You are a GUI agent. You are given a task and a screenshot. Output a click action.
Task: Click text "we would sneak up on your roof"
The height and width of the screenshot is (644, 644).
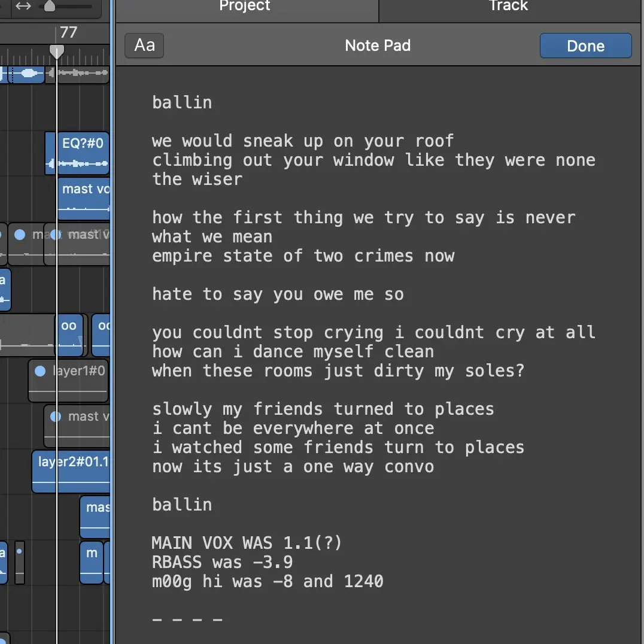303,141
